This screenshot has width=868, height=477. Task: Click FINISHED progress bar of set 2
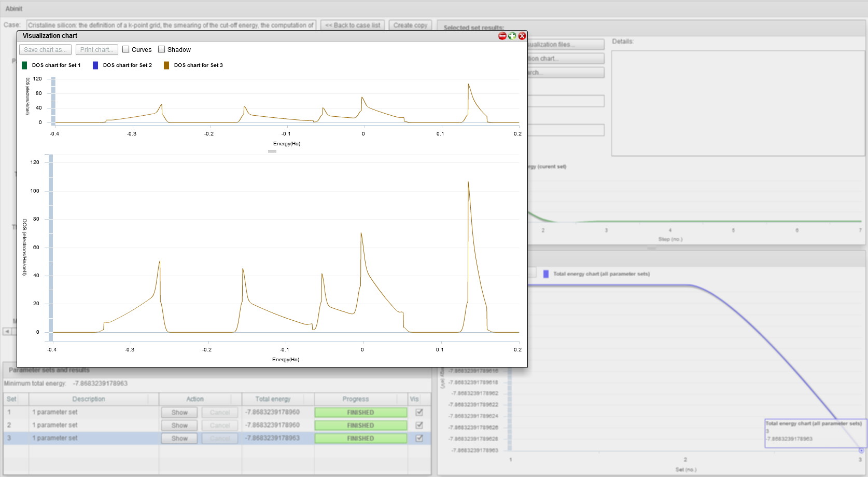click(x=361, y=426)
